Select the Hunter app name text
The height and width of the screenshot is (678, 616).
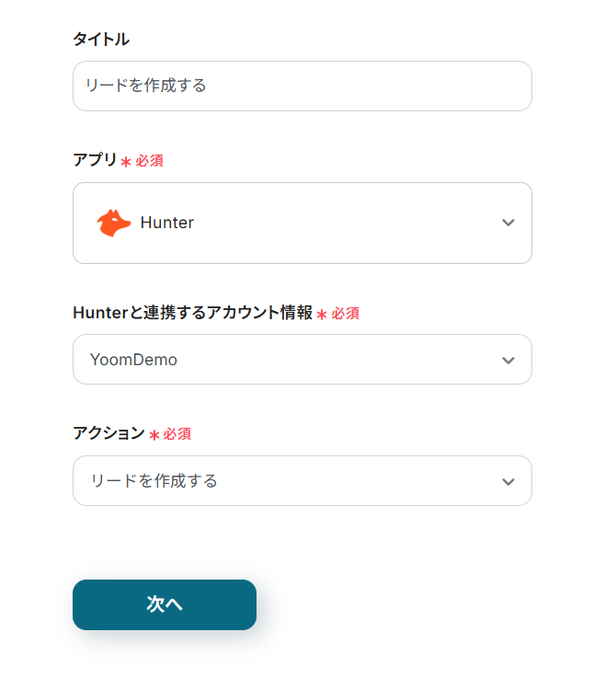tap(166, 223)
